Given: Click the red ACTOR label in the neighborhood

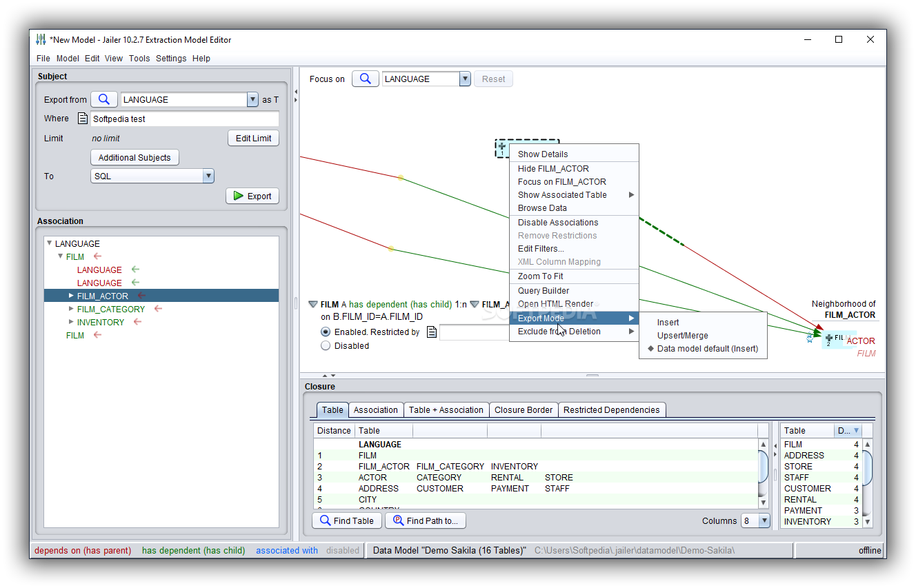Looking at the screenshot, I should 860,341.
